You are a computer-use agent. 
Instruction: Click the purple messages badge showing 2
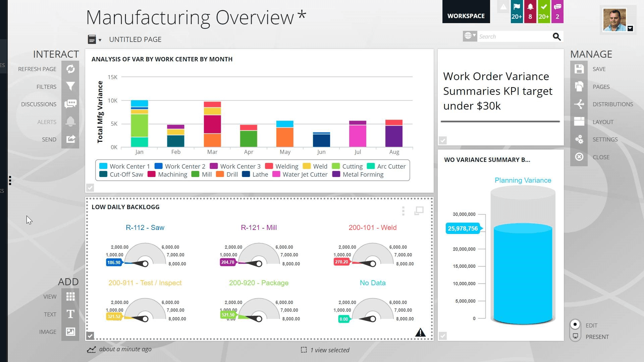pyautogui.click(x=557, y=11)
